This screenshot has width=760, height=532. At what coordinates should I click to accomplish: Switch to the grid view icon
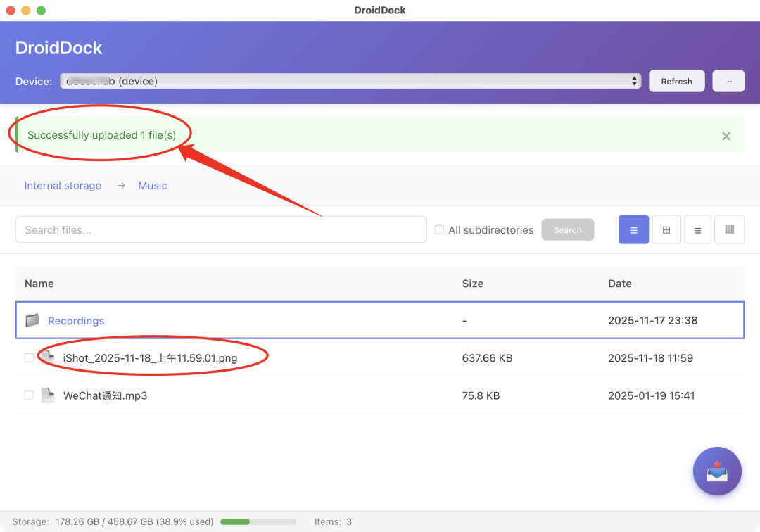(666, 229)
